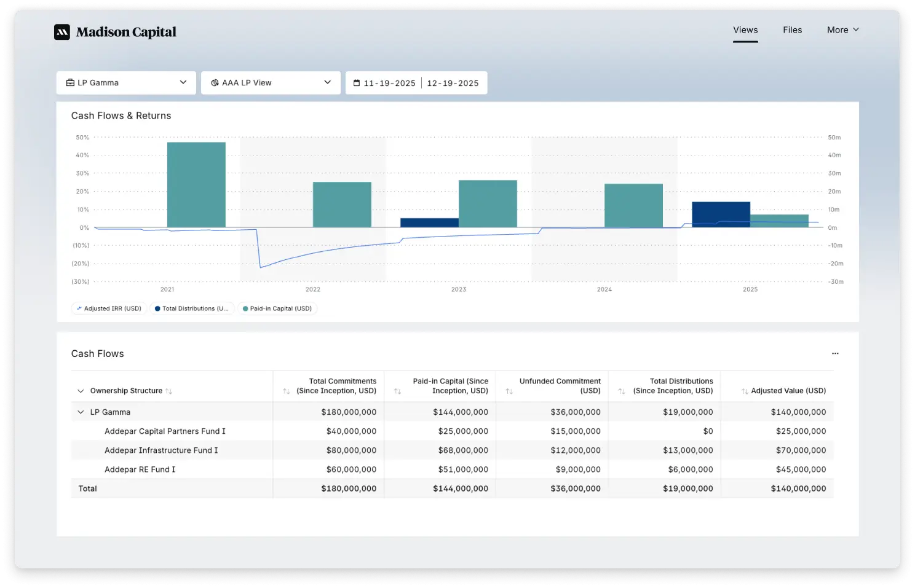
Task: Open the AAA LP View dropdown
Action: point(271,83)
